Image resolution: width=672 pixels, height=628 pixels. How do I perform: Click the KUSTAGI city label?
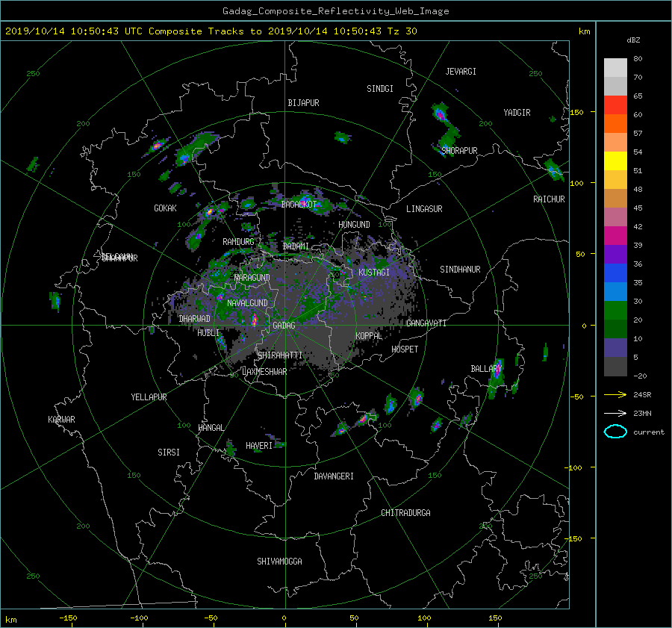[x=374, y=273]
